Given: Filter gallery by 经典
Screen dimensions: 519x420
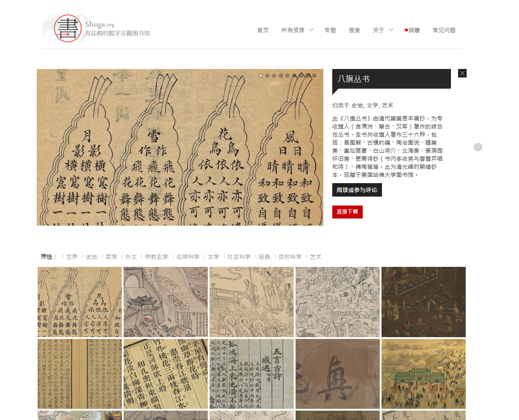Looking at the screenshot, I should point(265,257).
